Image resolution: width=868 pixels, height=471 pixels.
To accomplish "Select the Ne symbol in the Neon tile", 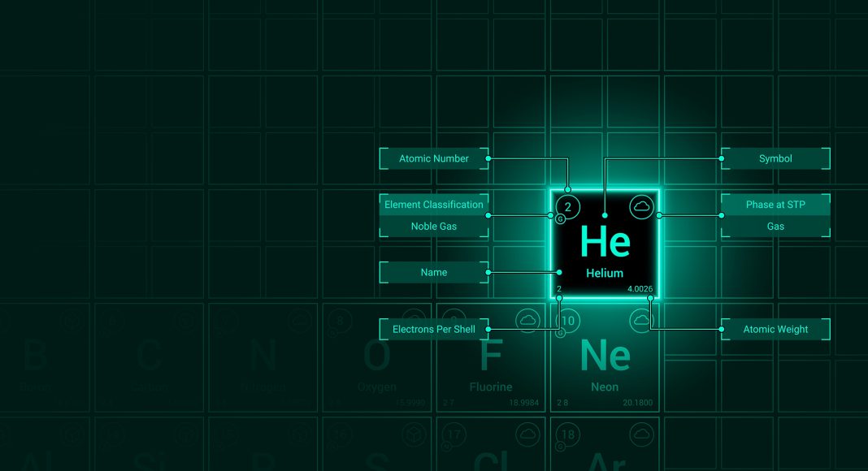I will click(x=605, y=356).
